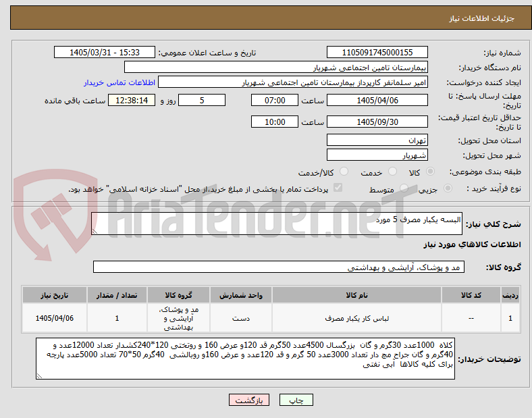Click the جزئیات اطلاعات نیاز page title
The image size is (532, 418).
tap(482, 18)
